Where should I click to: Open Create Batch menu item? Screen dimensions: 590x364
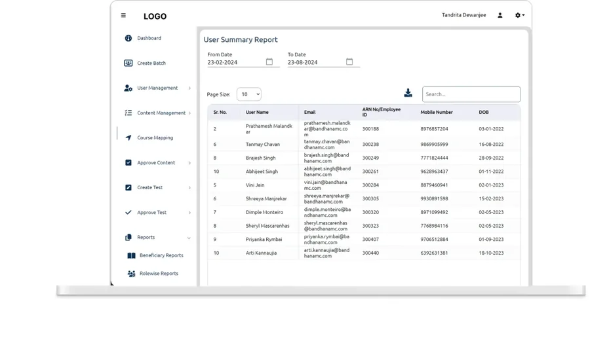pyautogui.click(x=151, y=63)
